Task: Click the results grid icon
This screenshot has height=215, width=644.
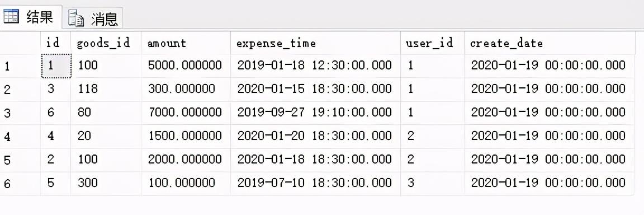Action: [11, 16]
